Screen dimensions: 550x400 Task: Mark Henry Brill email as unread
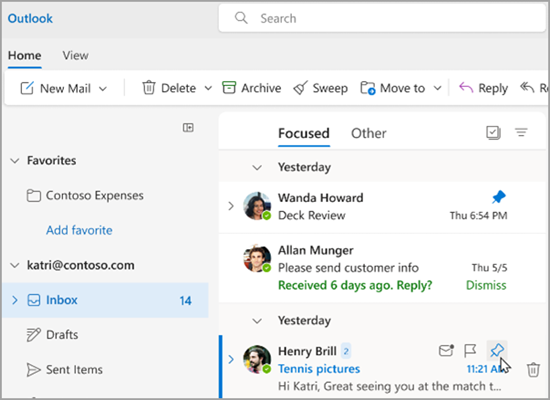click(x=446, y=350)
